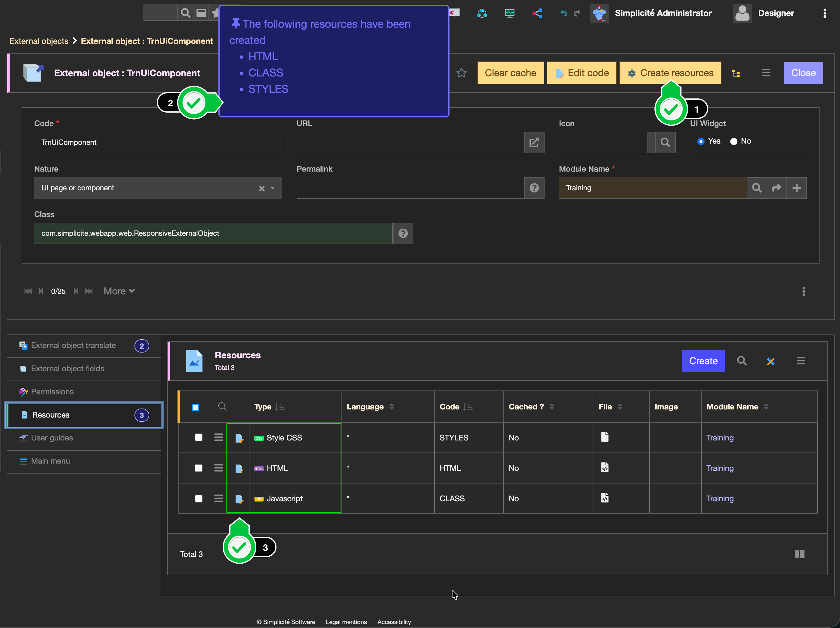Click the Module Name plus add icon
840x628 pixels.
pos(796,188)
